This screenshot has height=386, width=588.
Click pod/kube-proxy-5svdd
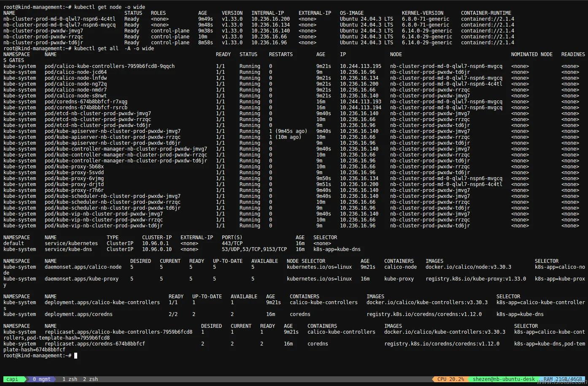point(74,173)
